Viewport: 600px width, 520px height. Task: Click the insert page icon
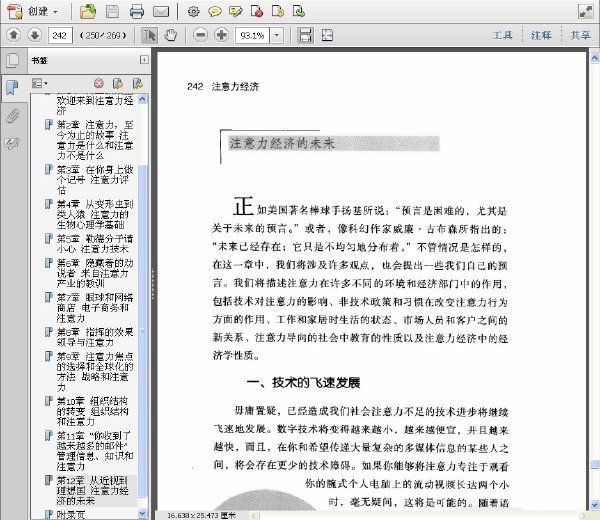[299, 11]
